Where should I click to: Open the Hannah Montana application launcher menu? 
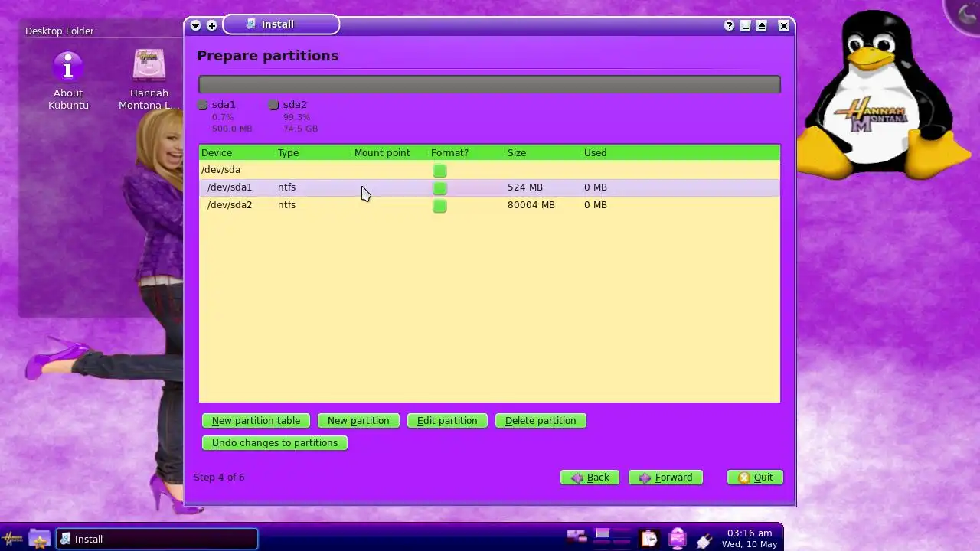click(x=13, y=539)
